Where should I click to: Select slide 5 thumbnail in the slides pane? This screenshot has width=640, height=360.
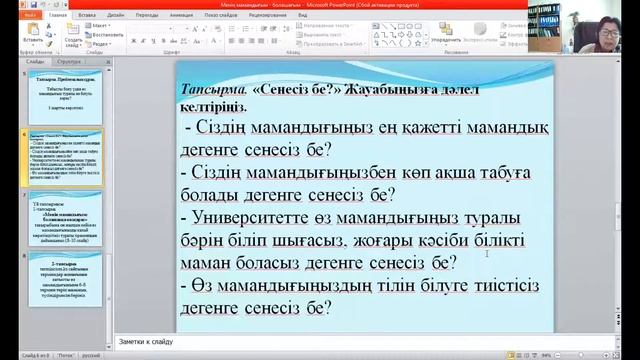(x=65, y=97)
